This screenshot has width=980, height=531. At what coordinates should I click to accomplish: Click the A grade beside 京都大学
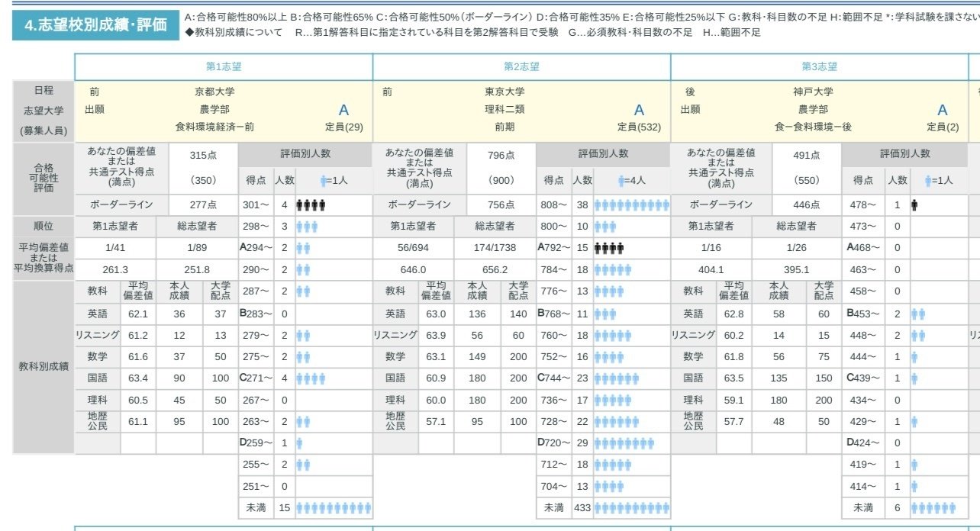click(x=343, y=110)
